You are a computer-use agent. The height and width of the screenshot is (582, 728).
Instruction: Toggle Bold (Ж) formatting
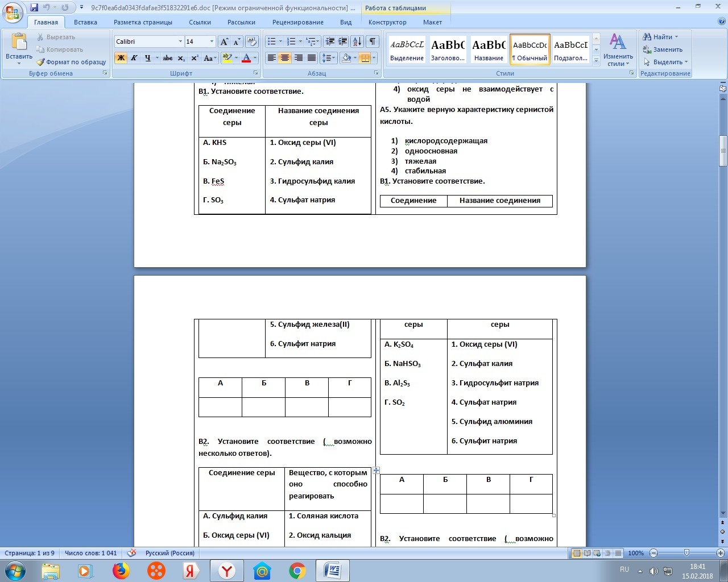click(x=121, y=58)
